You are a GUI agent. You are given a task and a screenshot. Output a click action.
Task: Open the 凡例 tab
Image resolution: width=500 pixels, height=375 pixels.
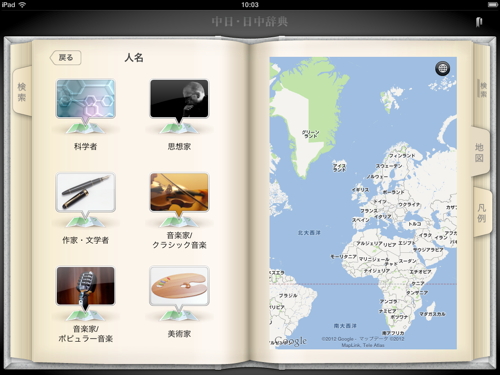(x=482, y=213)
